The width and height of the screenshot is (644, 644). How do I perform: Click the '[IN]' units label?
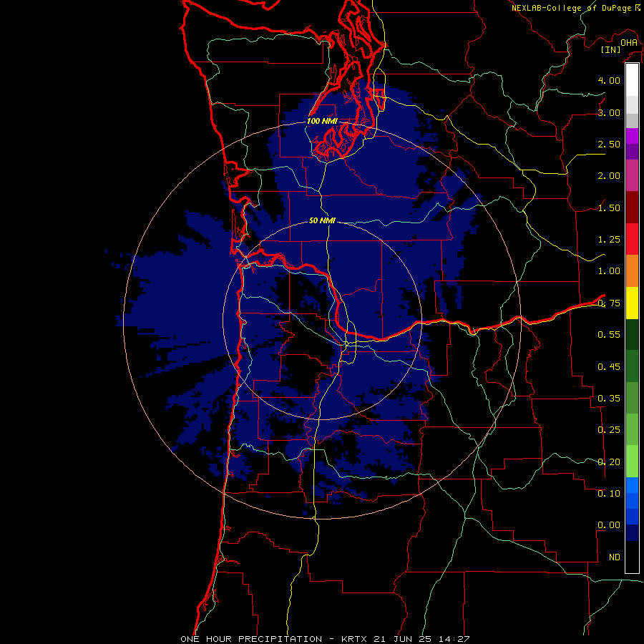(x=611, y=49)
